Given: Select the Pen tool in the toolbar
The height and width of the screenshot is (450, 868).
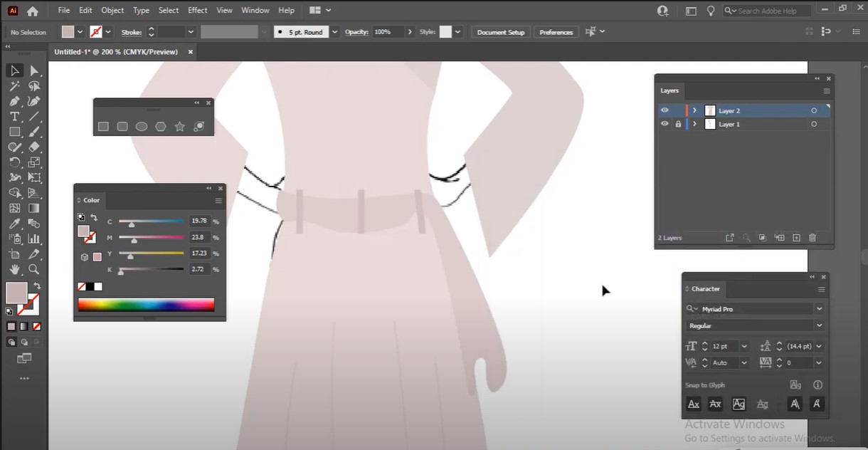Looking at the screenshot, I should tap(14, 101).
